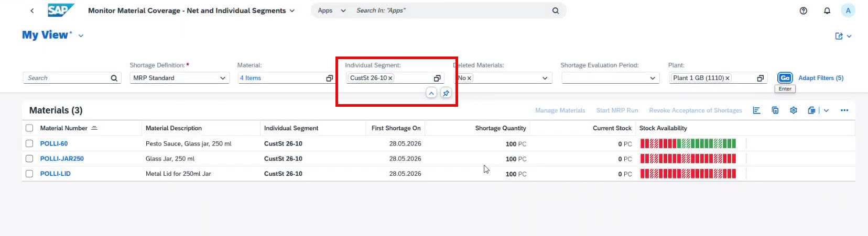Click the Individual Segment column header
Image resolution: width=868 pixels, height=236 pixels.
291,128
